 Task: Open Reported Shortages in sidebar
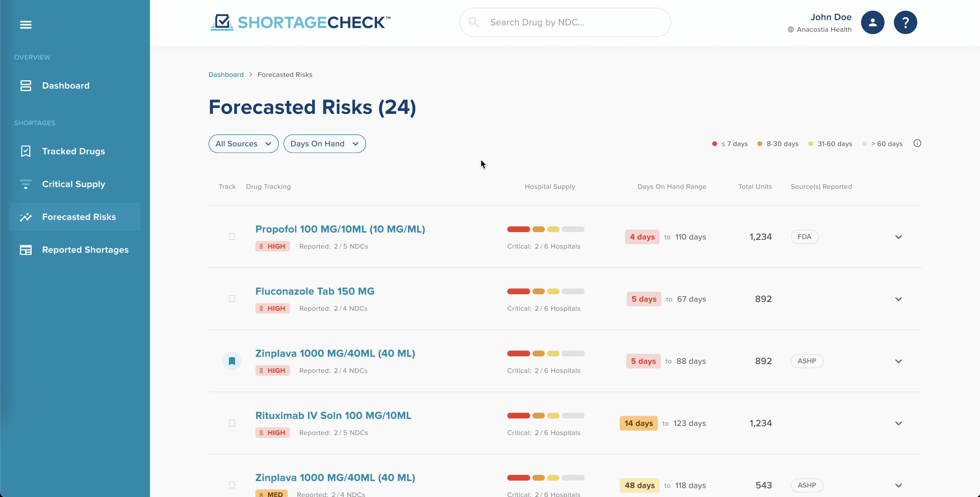(x=75, y=250)
